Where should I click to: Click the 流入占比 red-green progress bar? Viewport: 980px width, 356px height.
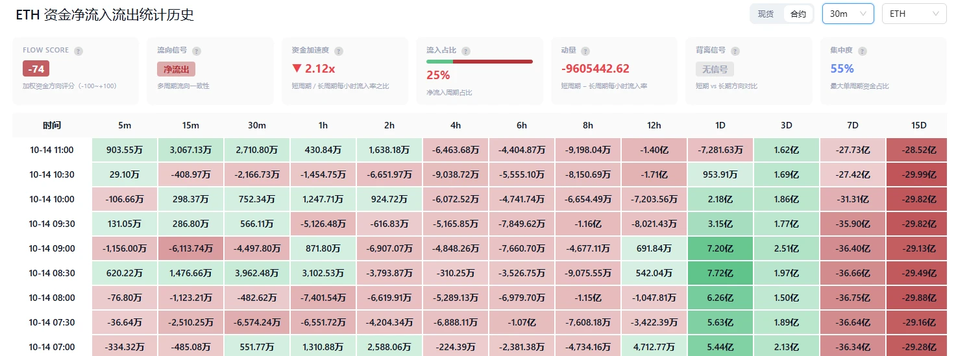click(x=480, y=62)
